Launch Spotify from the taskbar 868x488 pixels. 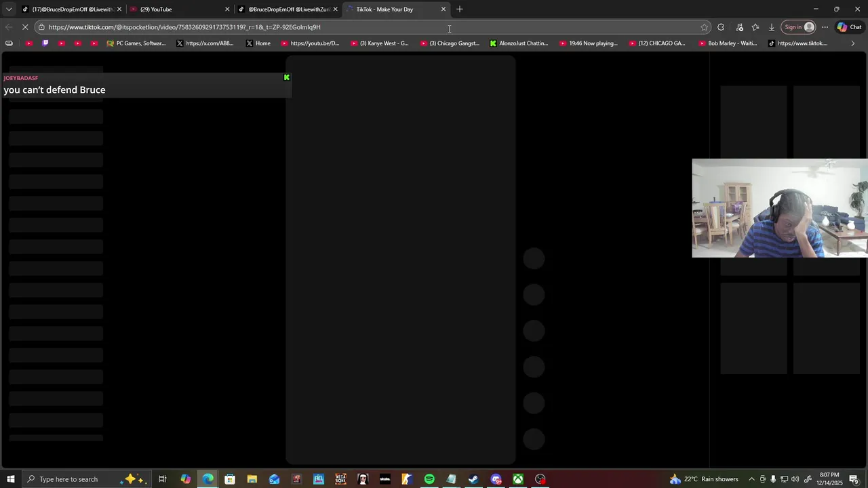tap(429, 479)
